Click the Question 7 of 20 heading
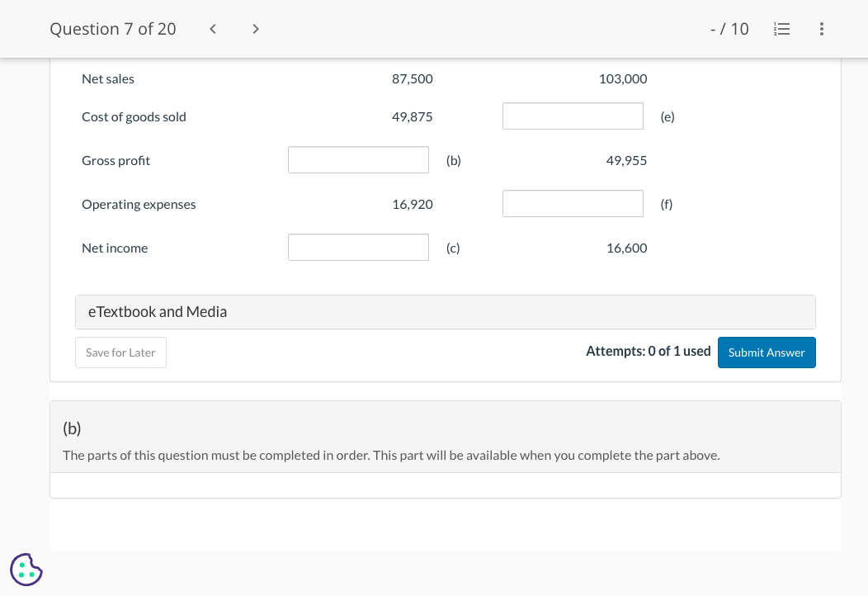This screenshot has height=596, width=868. (113, 28)
